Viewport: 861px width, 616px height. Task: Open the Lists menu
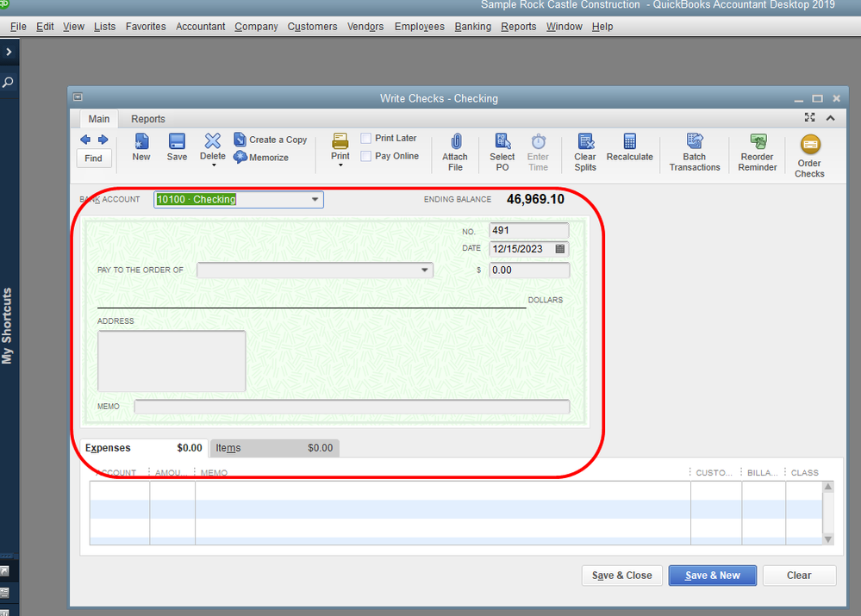(104, 27)
